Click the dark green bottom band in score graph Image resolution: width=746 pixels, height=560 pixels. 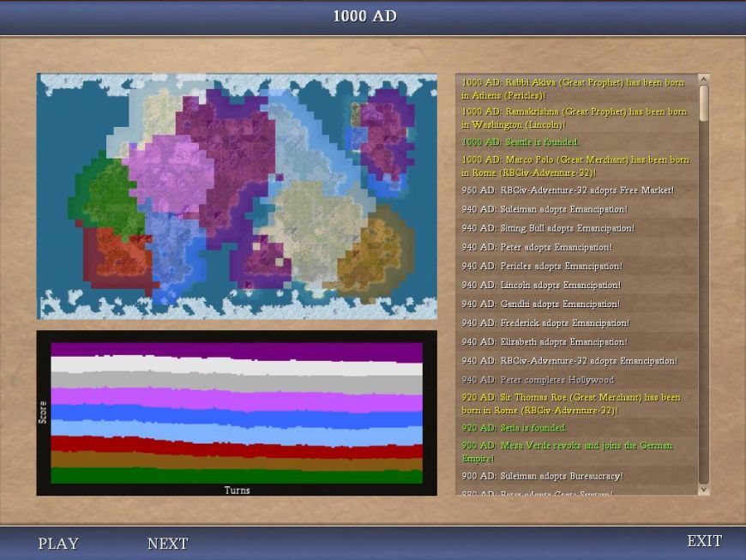[237, 476]
